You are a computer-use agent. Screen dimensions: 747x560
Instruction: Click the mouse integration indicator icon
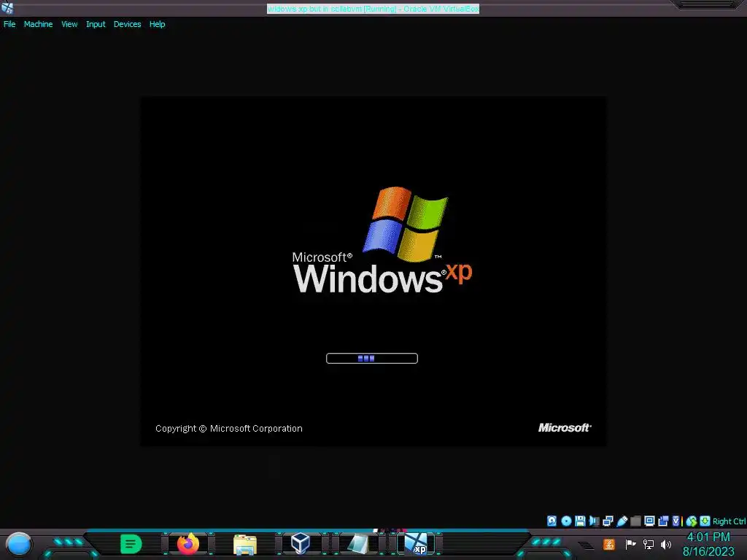[x=692, y=521]
